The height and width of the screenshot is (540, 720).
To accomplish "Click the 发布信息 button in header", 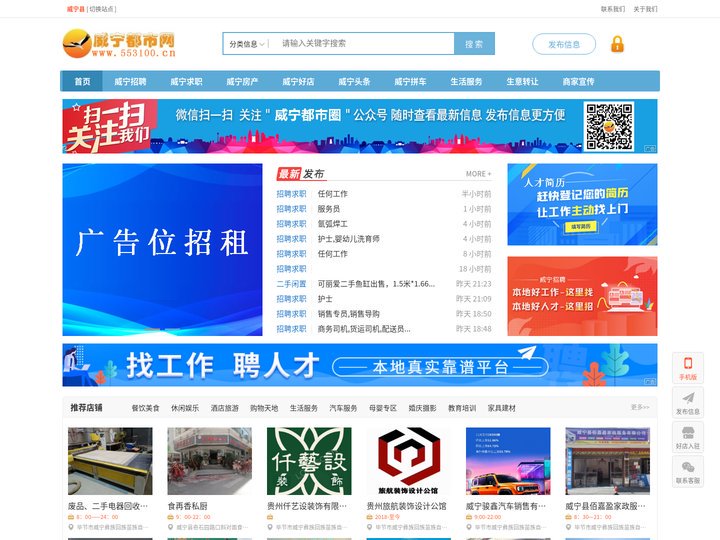I will (564, 45).
